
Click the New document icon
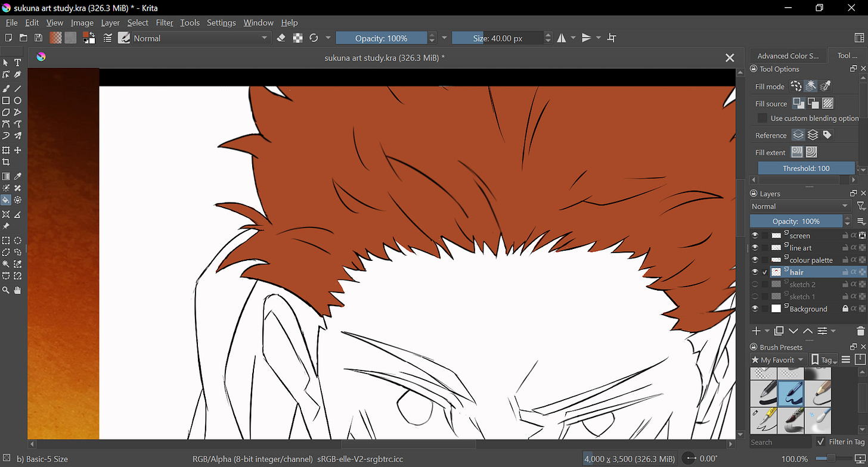click(x=8, y=38)
